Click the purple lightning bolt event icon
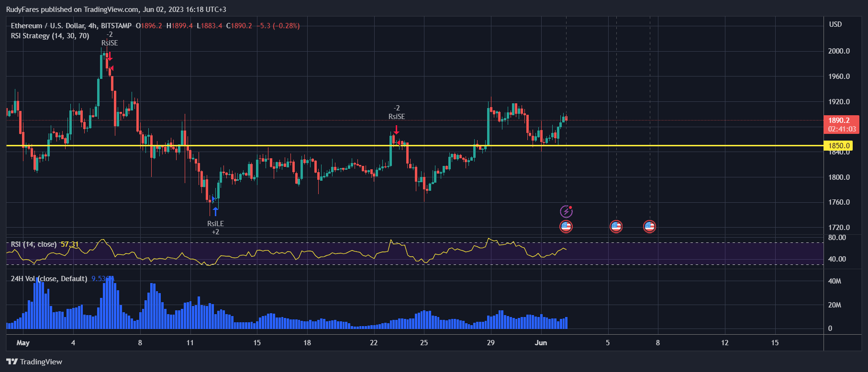868x372 pixels. [x=566, y=211]
